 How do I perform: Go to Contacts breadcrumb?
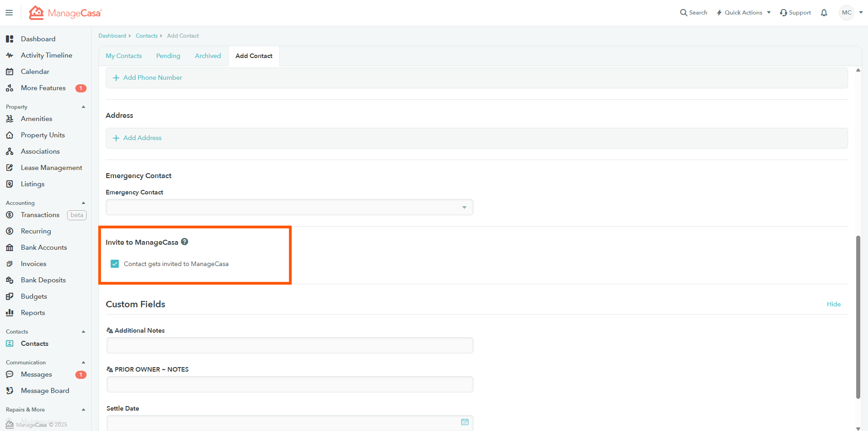146,36
